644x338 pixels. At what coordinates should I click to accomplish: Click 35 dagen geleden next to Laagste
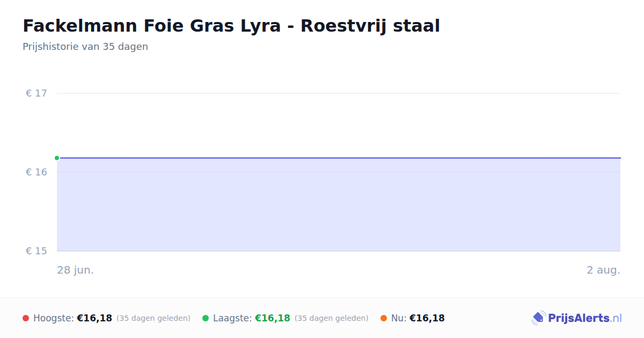coord(332,318)
